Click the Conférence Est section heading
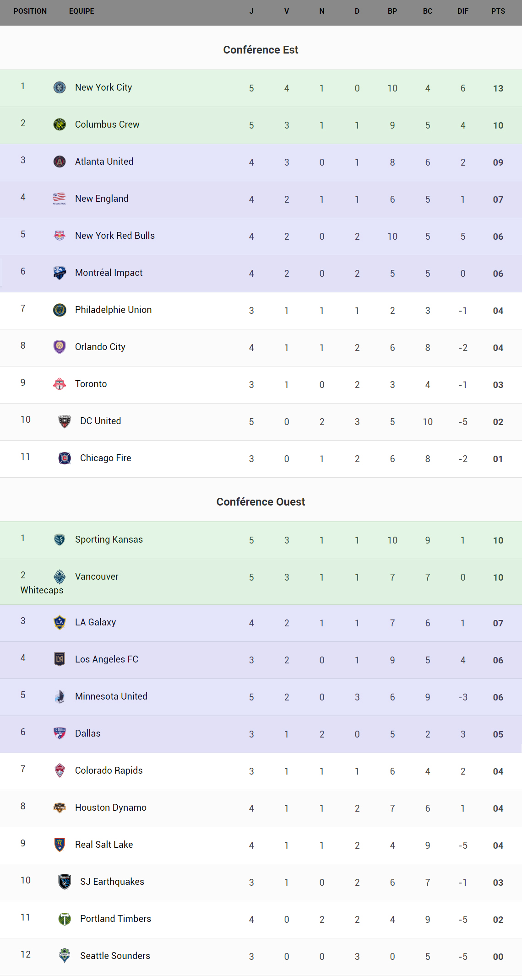This screenshot has width=522, height=980. 261,50
